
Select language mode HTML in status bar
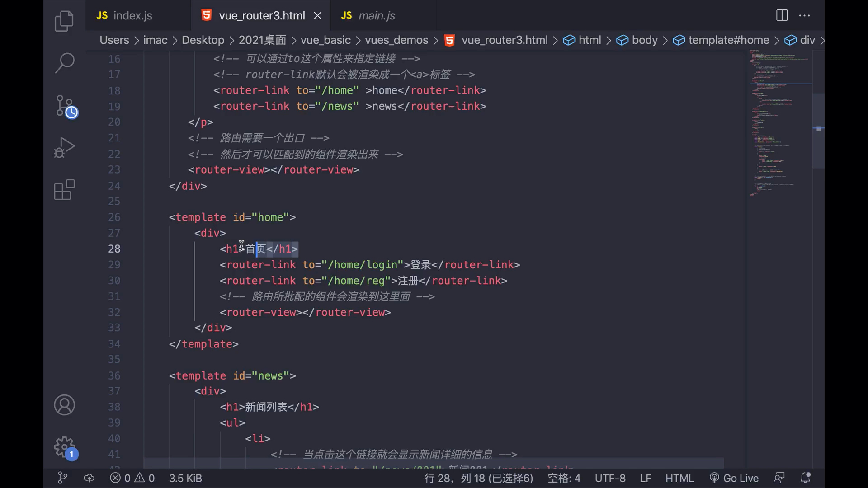click(x=679, y=478)
